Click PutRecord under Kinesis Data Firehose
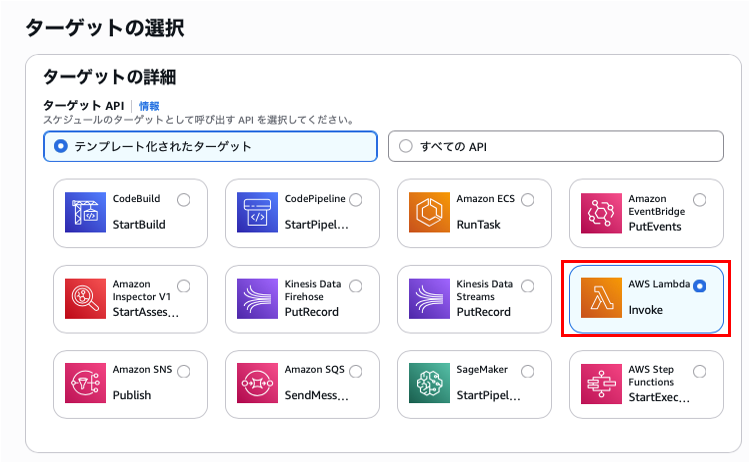The image size is (750, 462). point(312,312)
